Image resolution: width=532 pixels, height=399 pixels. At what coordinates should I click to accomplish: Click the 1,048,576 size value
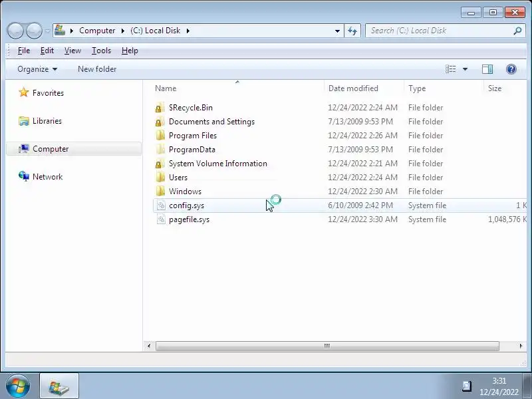click(x=504, y=219)
